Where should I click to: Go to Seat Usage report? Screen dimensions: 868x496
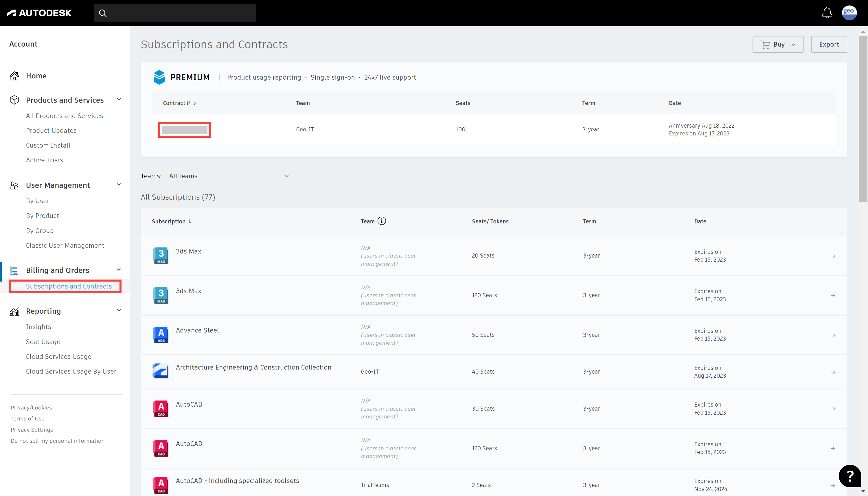click(x=43, y=342)
